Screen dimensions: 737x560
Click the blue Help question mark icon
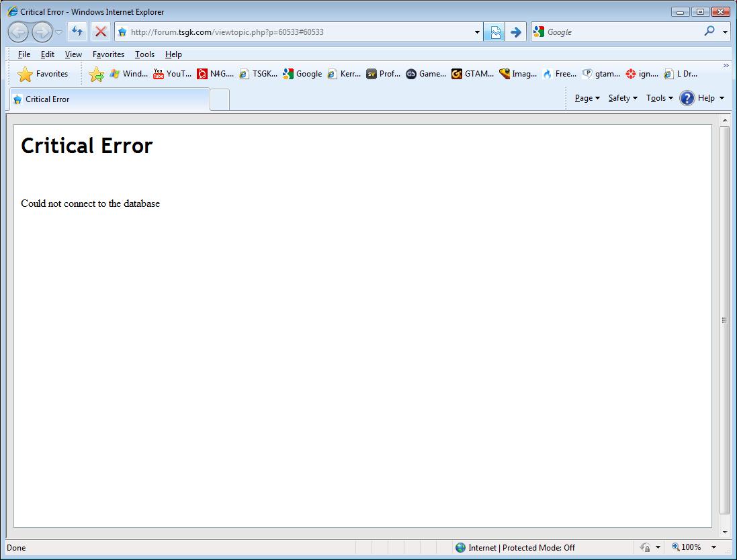click(687, 98)
